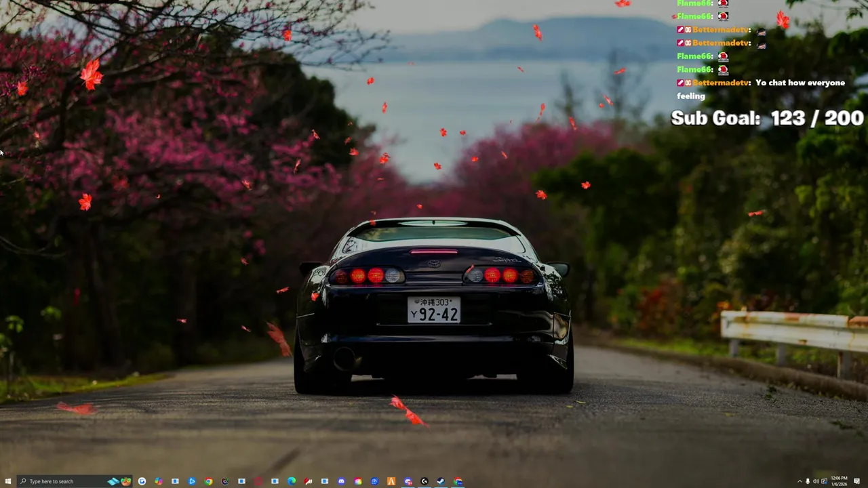Open Microsoft Edge from the taskbar
Viewport: 868px width, 488px height.
[x=292, y=481]
